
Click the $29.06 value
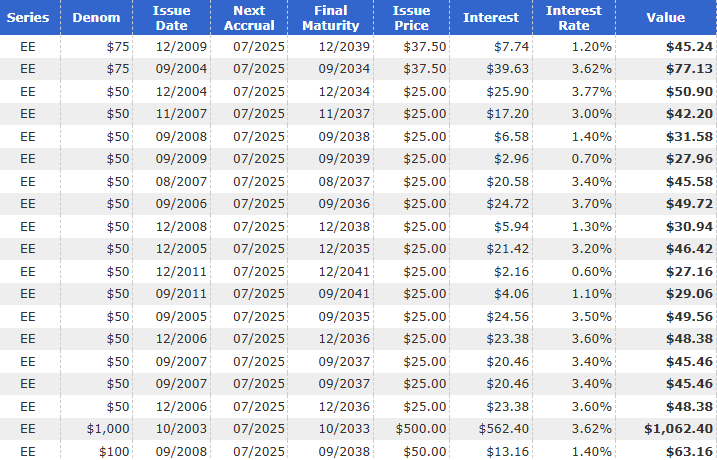click(x=689, y=294)
